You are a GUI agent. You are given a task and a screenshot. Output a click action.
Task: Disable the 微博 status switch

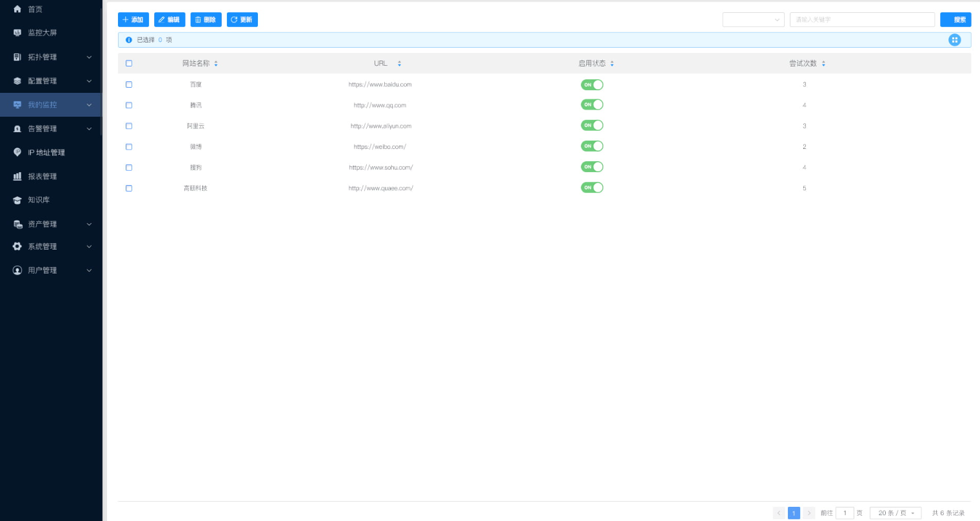point(592,146)
